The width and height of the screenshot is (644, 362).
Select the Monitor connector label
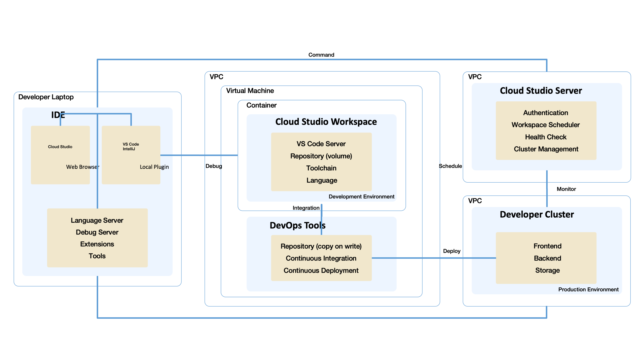(x=566, y=189)
